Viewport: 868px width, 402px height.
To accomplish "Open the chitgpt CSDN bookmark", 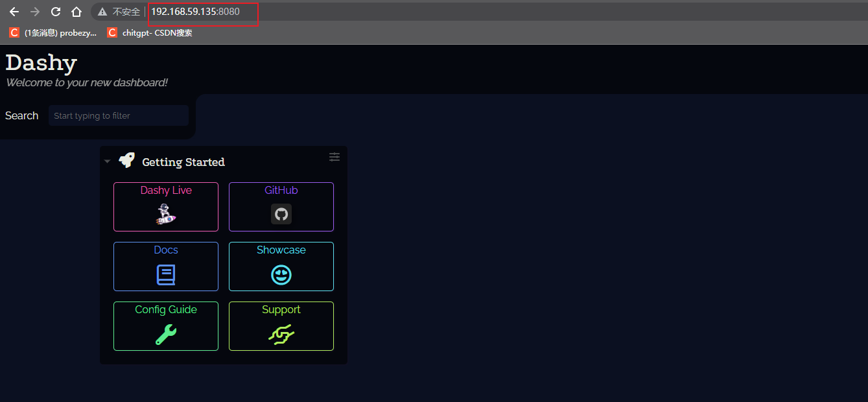I will (x=150, y=32).
